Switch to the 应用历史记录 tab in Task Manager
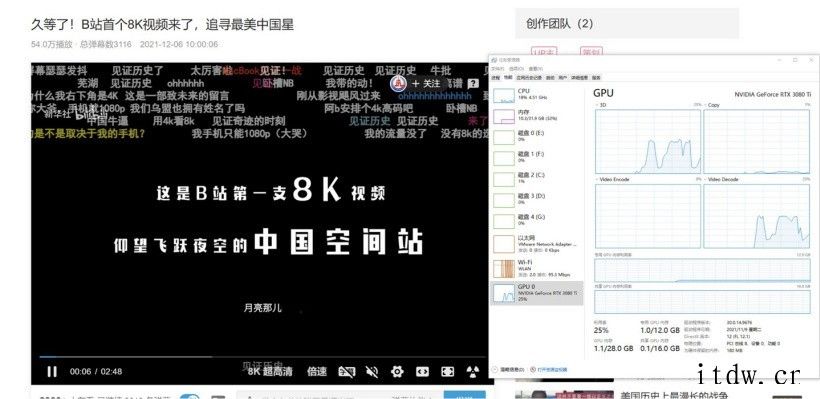820x399 pixels. point(529,77)
